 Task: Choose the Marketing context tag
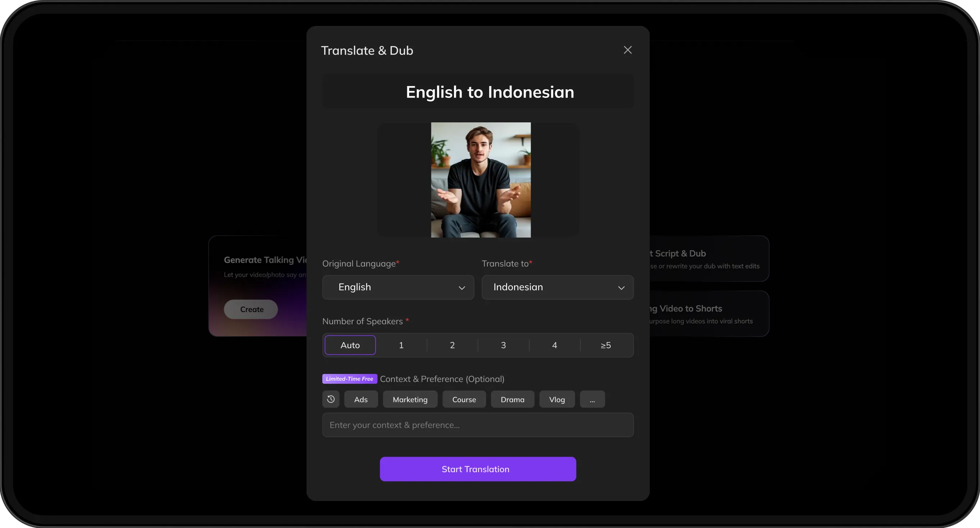tap(410, 400)
